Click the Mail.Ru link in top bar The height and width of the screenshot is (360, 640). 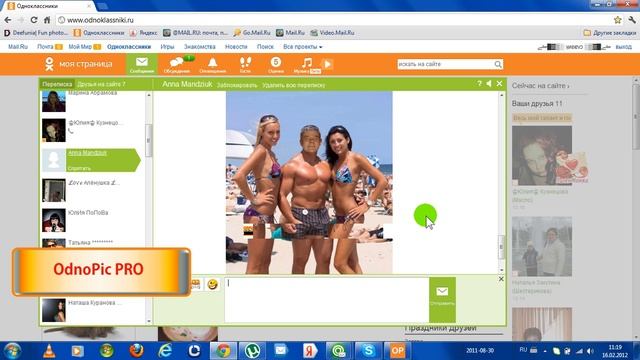(18, 47)
